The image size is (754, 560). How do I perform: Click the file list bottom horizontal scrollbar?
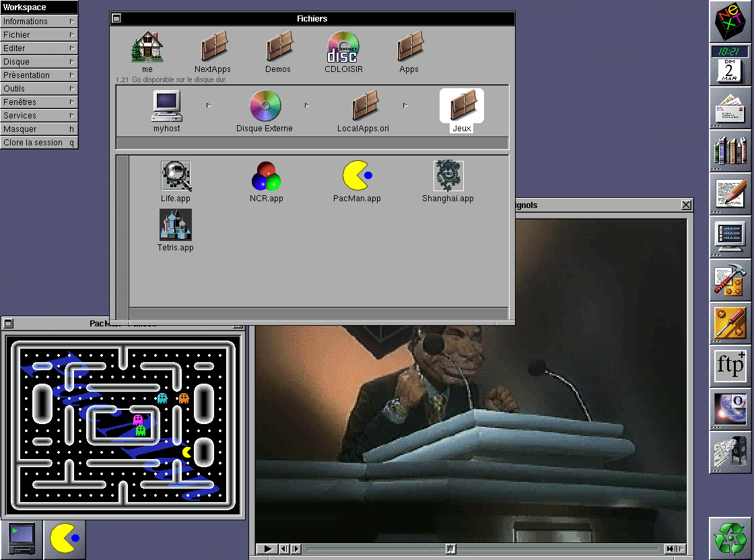319,313
